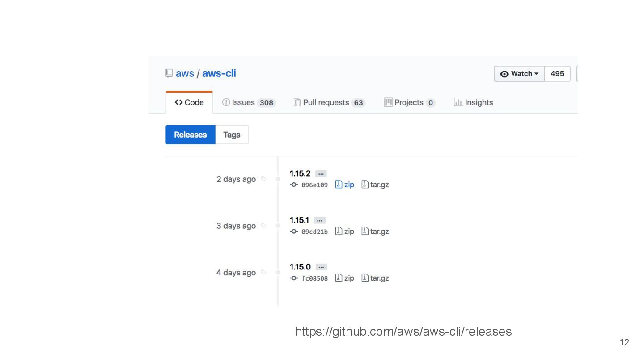Screen dimensions: 644x362
Task: Switch to the Issues tab
Action: click(249, 102)
